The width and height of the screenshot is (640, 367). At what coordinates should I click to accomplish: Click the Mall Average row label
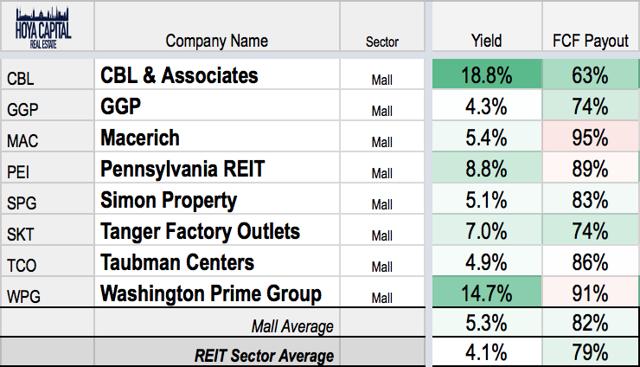pyautogui.click(x=292, y=326)
